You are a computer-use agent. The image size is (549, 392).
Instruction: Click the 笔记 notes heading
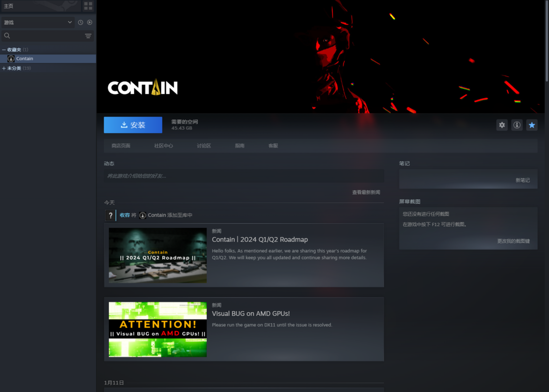[405, 164]
